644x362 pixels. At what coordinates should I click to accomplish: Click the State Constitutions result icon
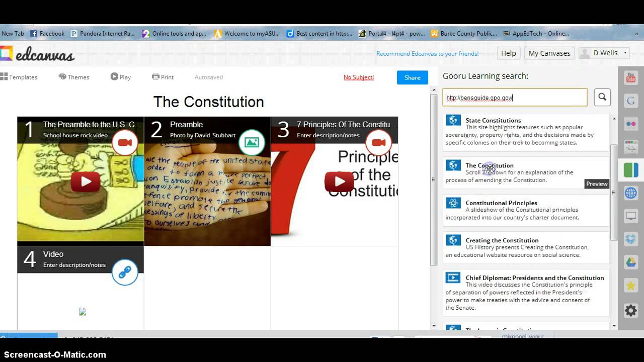453,121
